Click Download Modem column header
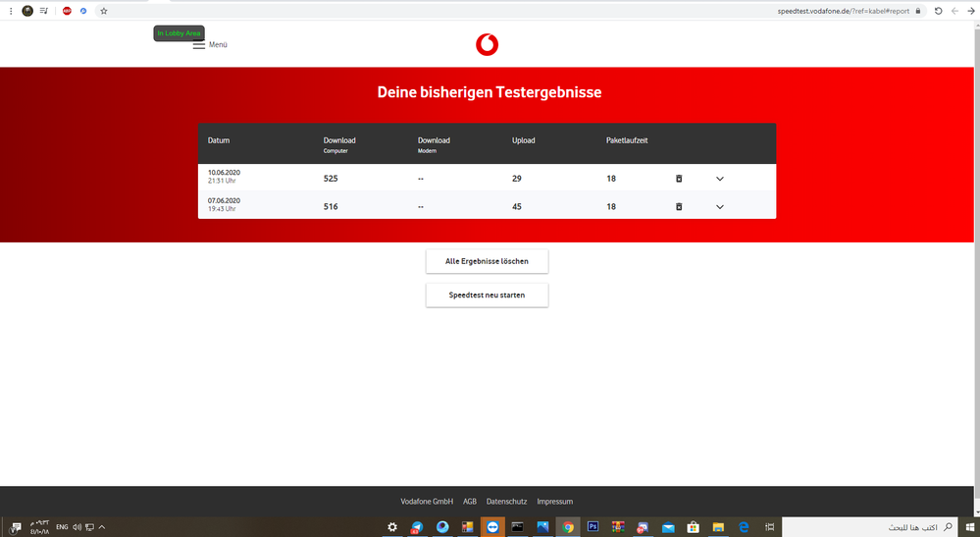Screen dimensions: 980x537 (x=434, y=144)
